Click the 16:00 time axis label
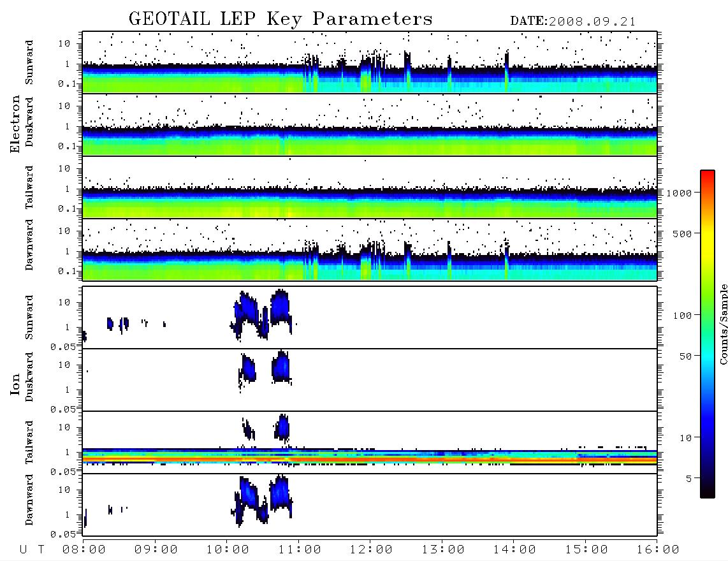Screen dimensions: 728x561 pos(658,550)
